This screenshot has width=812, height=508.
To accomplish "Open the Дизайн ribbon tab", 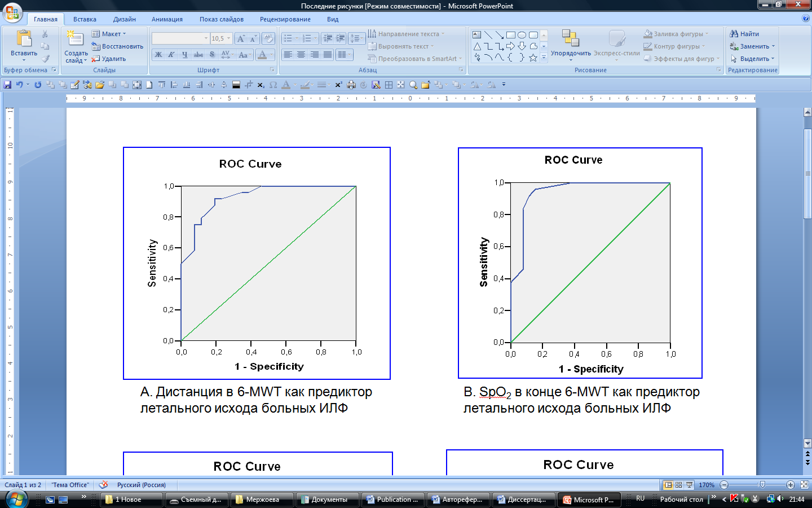I will pos(124,19).
